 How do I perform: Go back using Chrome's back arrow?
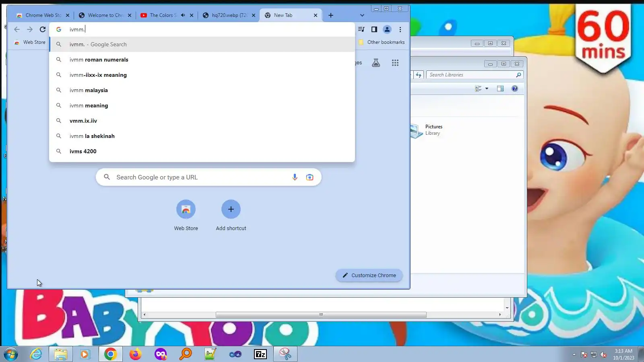pyautogui.click(x=17, y=29)
